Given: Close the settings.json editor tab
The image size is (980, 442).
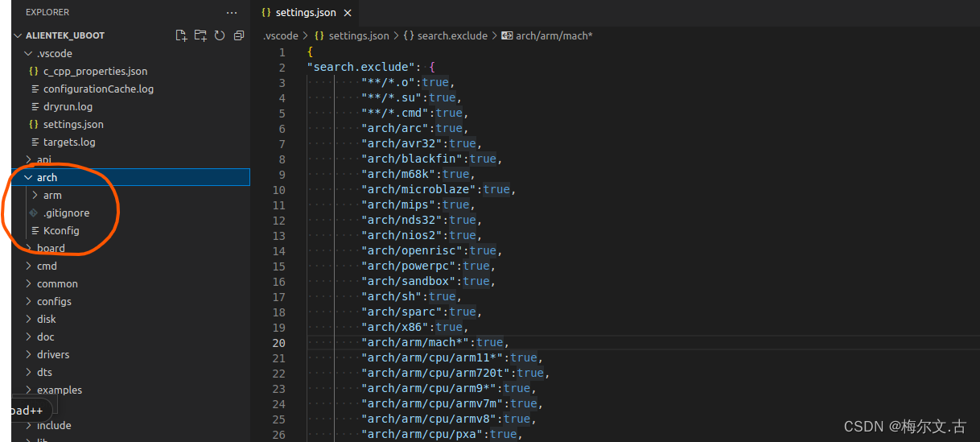Looking at the screenshot, I should (x=348, y=13).
